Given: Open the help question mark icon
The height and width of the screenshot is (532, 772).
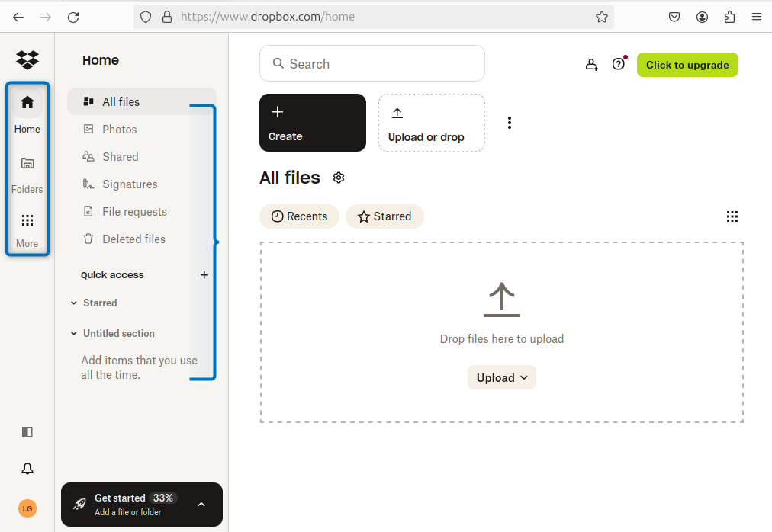Looking at the screenshot, I should [x=619, y=65].
